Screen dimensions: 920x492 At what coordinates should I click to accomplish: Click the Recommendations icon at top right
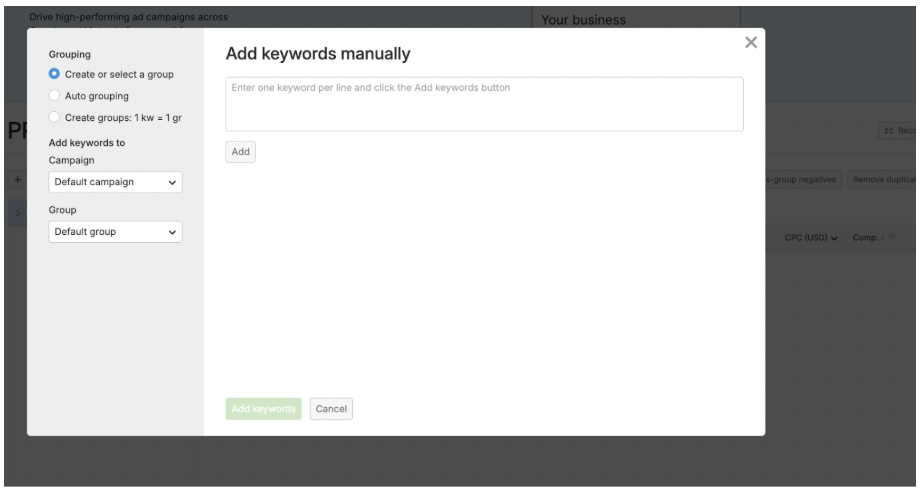[889, 130]
